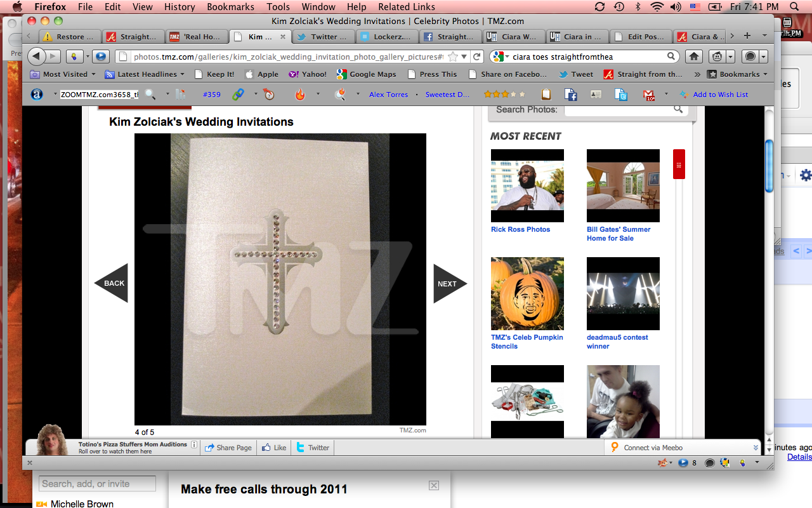Click the Gmail icon in the toolbar
The height and width of the screenshot is (508, 812).
click(x=649, y=95)
